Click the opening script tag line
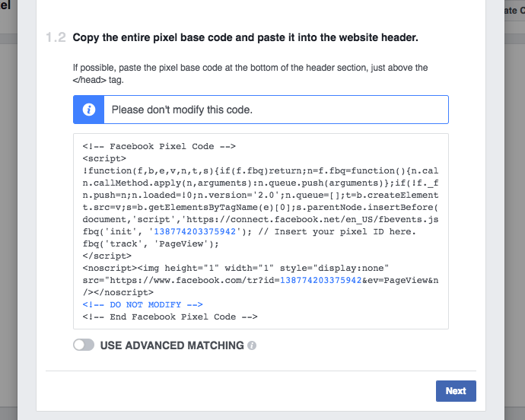 click(104, 158)
